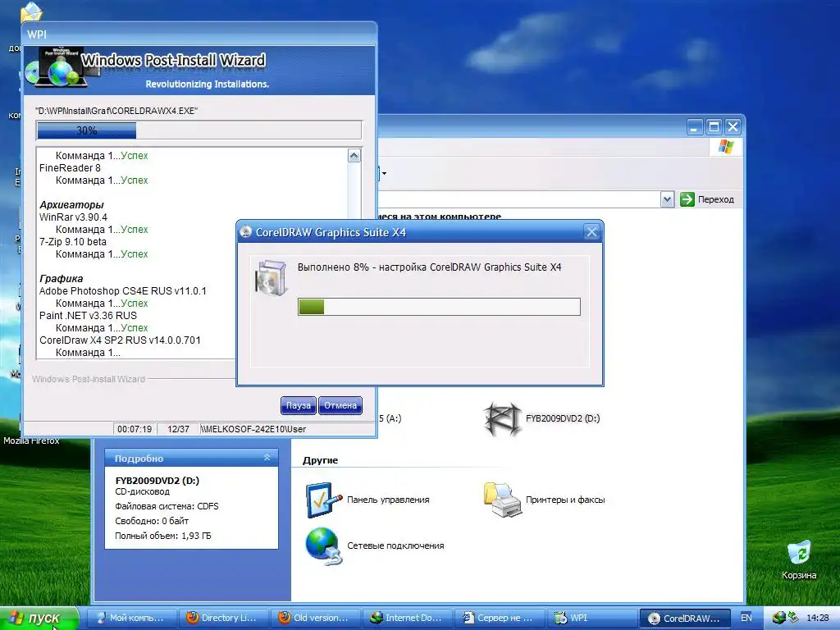Click the CorelDRAW Graphics Suite X4 title icon
The width and height of the screenshot is (840, 630).
(x=246, y=232)
